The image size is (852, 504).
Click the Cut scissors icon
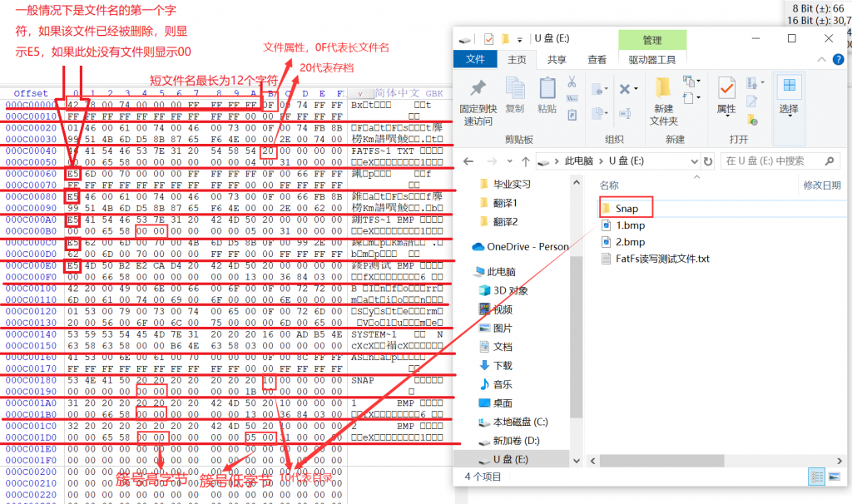572,82
